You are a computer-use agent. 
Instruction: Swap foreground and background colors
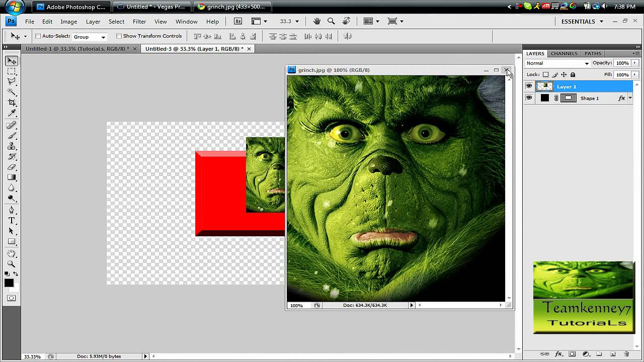pos(16,274)
